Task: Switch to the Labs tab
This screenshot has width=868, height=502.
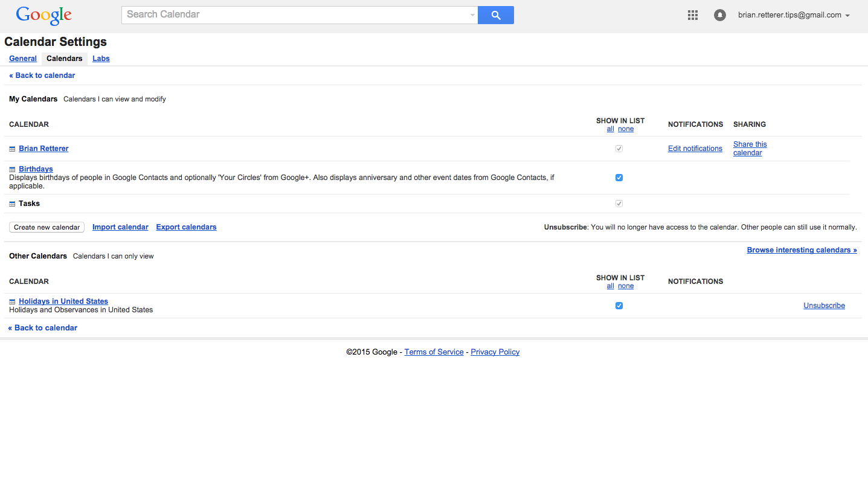Action: click(101, 59)
